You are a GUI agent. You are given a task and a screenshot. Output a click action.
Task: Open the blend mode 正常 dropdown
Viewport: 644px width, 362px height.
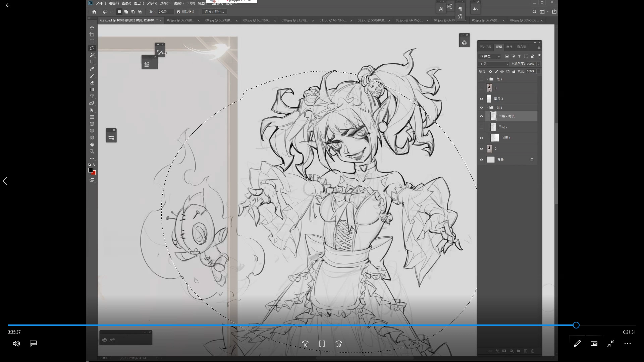pyautogui.click(x=494, y=64)
